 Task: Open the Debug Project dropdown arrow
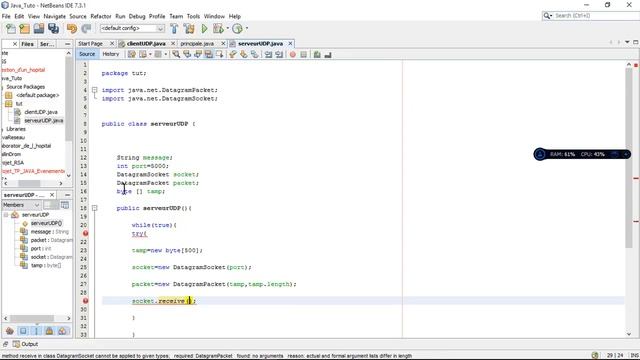227,29
